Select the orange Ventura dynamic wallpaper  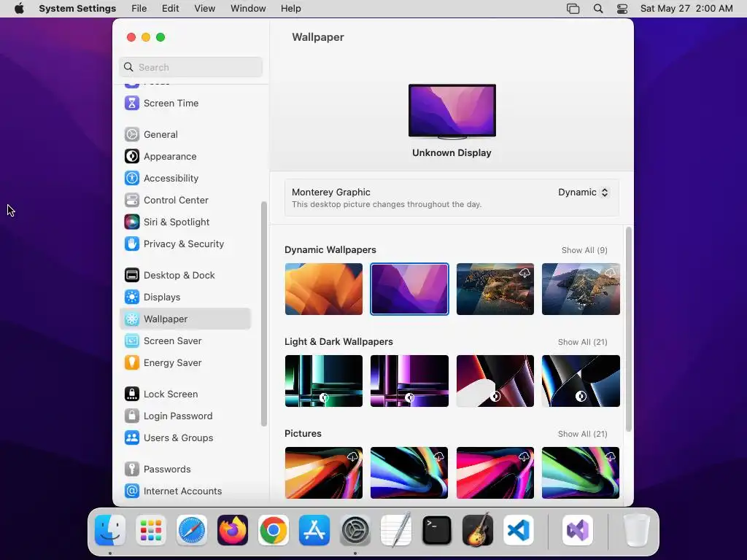coord(323,289)
